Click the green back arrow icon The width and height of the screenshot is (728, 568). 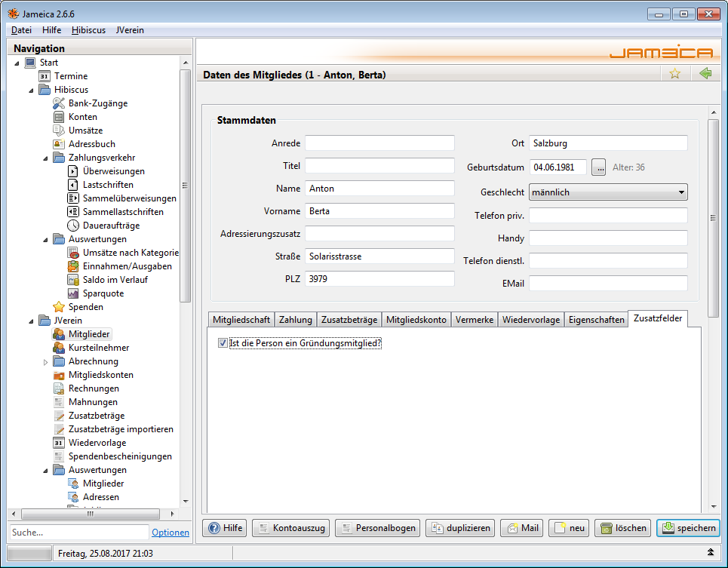coord(705,73)
